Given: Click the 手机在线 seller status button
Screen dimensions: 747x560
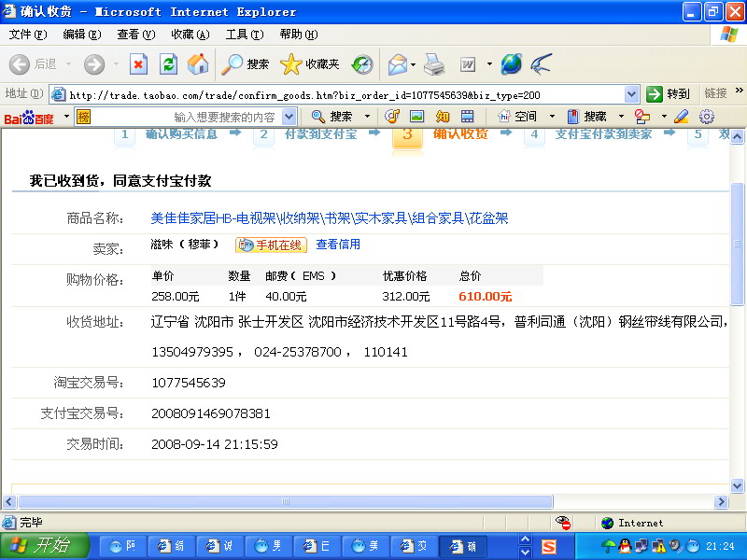Looking at the screenshot, I should coord(271,245).
